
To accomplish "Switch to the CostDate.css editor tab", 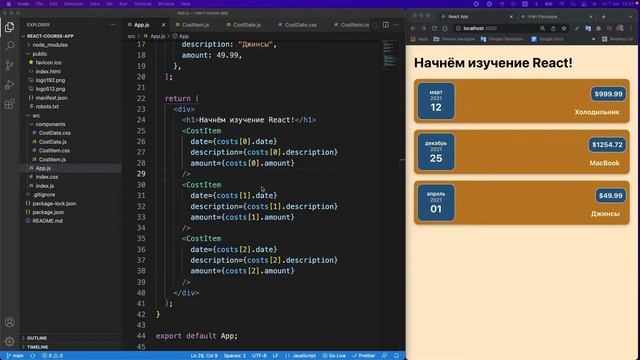I will coord(300,25).
